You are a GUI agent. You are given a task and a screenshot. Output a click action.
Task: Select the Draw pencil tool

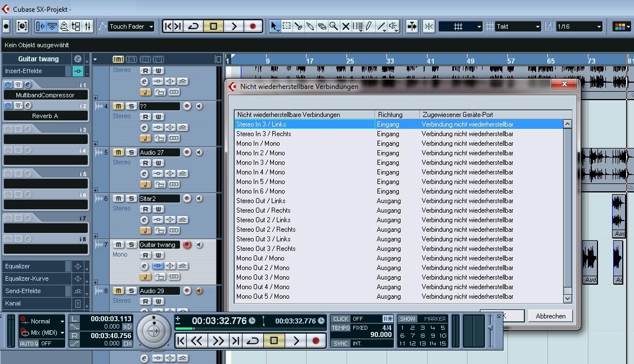click(x=369, y=26)
